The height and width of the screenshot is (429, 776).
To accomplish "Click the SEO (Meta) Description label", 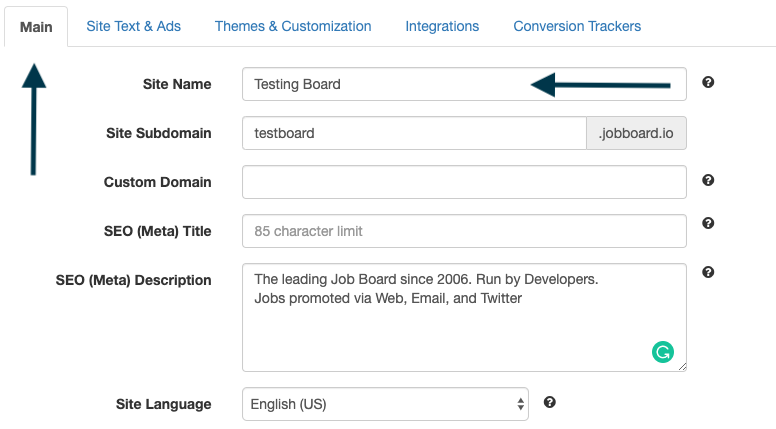I will 133,280.
